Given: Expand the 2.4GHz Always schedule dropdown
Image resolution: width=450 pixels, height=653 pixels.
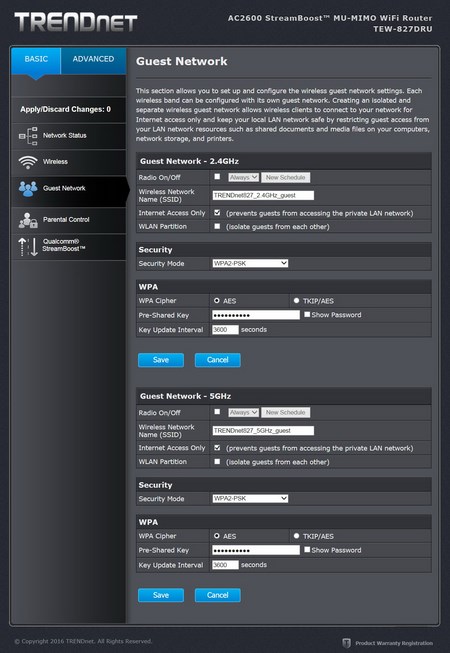Looking at the screenshot, I should coord(244,177).
